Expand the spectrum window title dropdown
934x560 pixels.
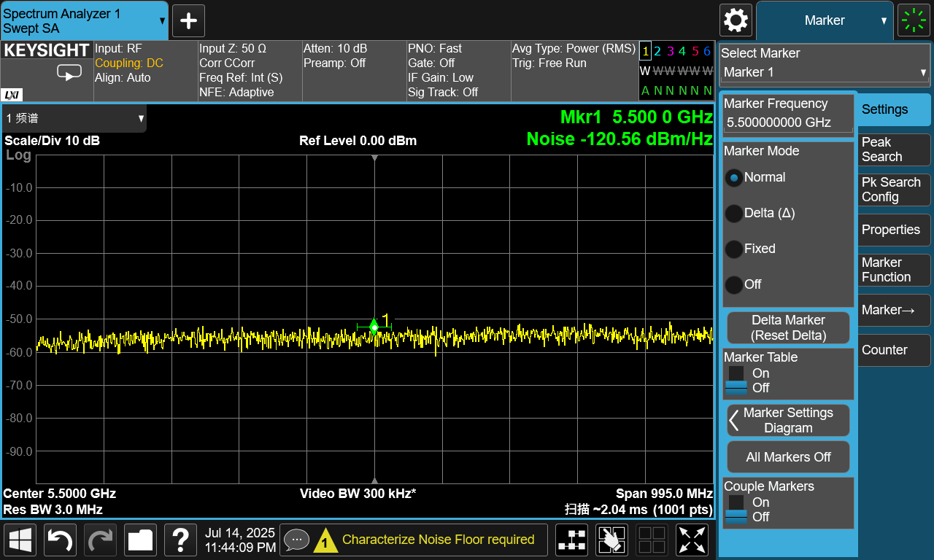[74, 119]
